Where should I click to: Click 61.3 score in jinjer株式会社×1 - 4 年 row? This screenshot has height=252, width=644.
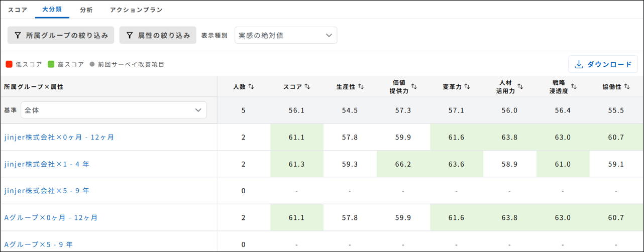pos(296,164)
